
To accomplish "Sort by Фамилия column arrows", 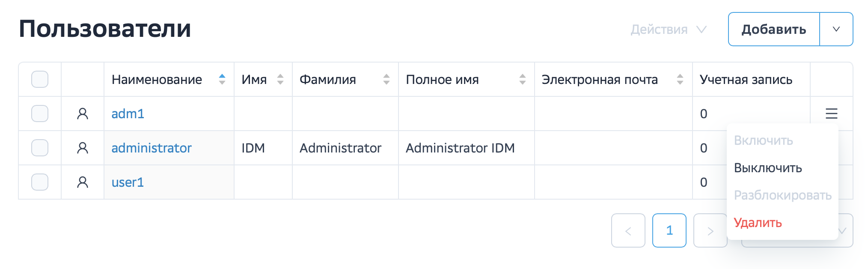I will [x=386, y=79].
